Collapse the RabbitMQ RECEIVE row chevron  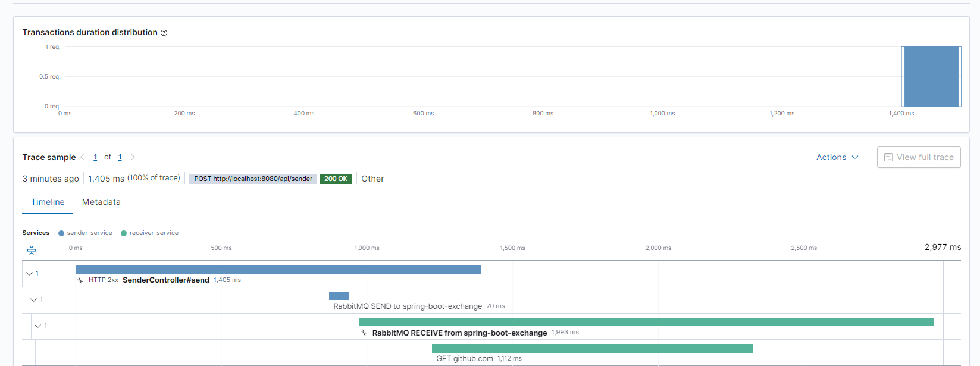click(37, 326)
